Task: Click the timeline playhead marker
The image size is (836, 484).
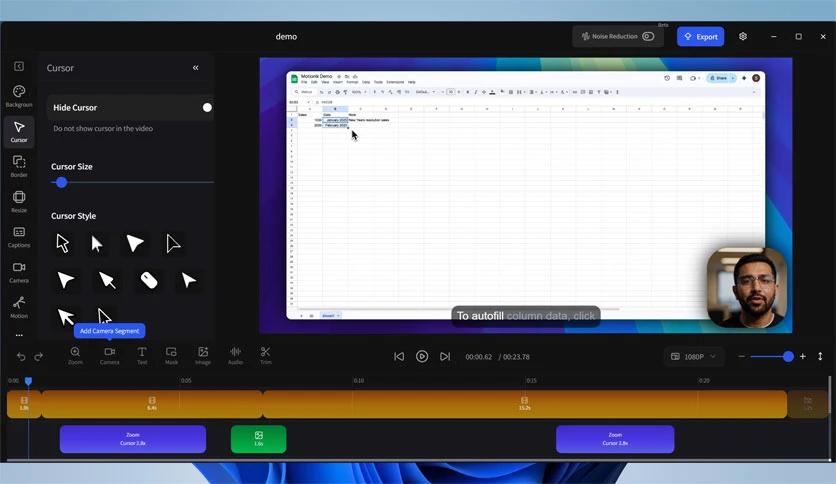Action: [x=28, y=381]
